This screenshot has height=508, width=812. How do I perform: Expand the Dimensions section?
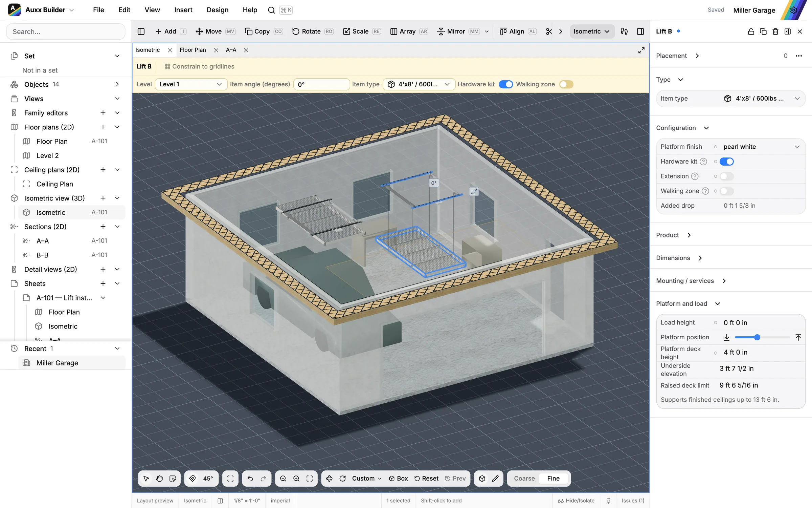point(700,258)
